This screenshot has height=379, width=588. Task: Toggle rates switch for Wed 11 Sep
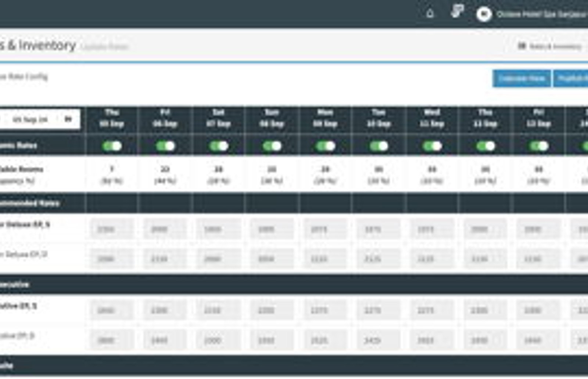[432, 146]
